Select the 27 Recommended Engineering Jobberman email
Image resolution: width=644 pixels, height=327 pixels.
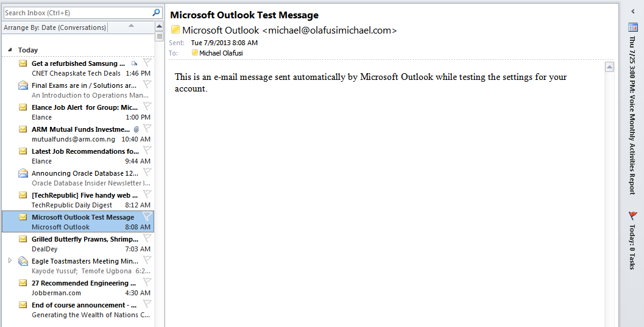point(78,287)
